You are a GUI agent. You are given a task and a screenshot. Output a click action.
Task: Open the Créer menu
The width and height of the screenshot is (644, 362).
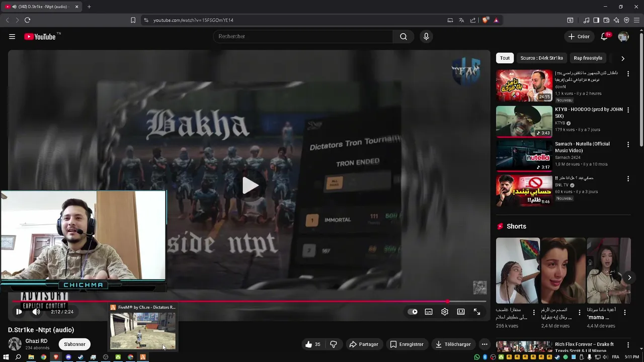(x=579, y=36)
